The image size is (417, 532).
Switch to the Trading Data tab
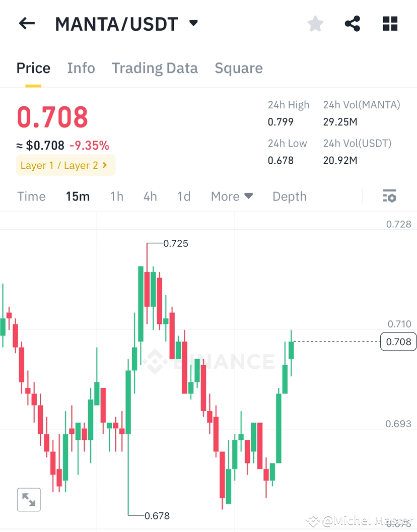tap(155, 68)
